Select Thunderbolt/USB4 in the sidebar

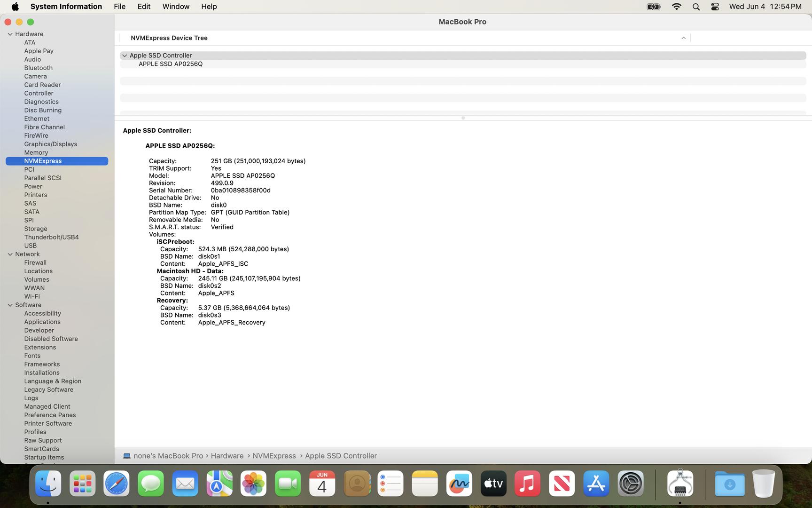(51, 237)
